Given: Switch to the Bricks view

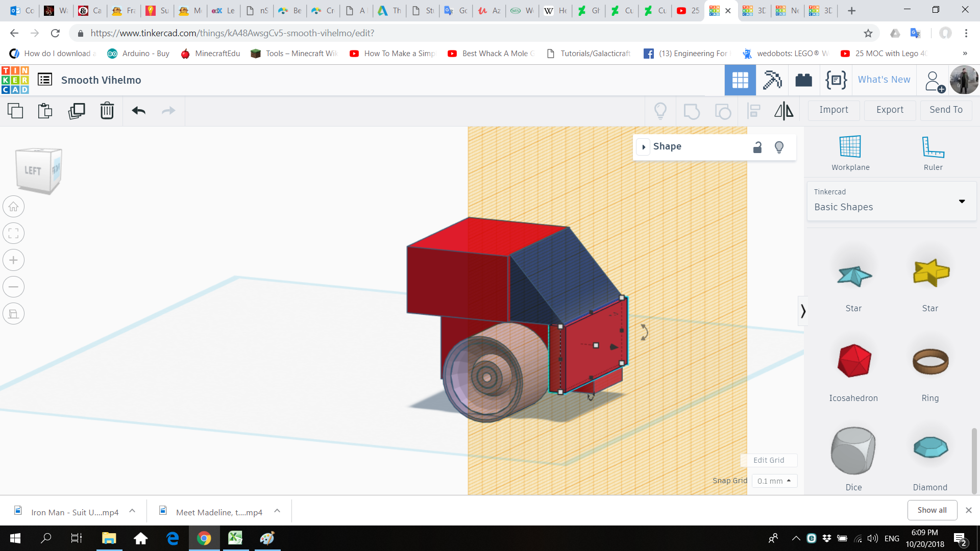Looking at the screenshot, I should click(803, 80).
